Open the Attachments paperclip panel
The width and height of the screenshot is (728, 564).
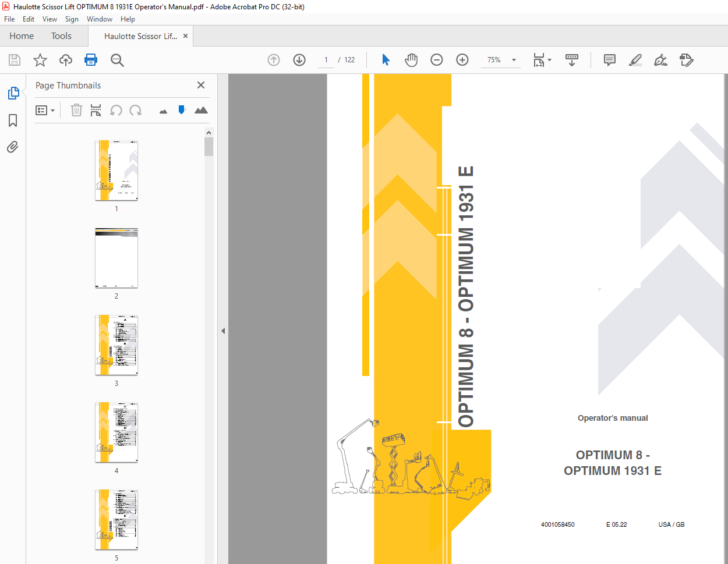click(x=13, y=147)
